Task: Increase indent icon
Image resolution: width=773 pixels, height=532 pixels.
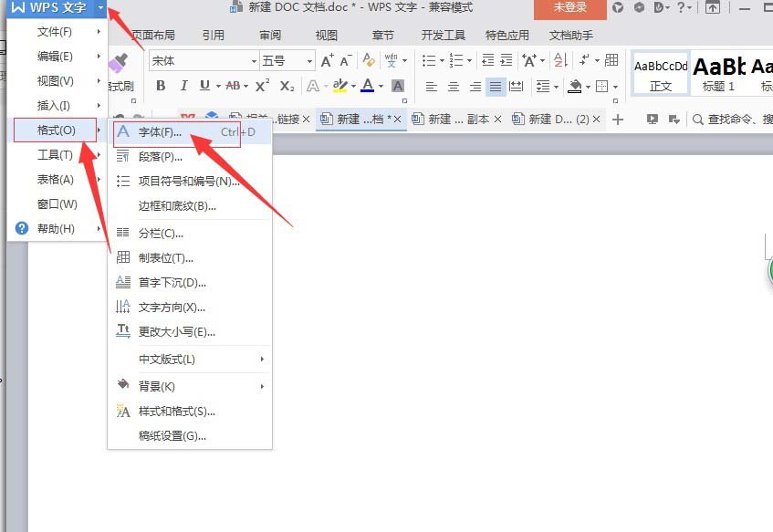Action: [x=507, y=60]
